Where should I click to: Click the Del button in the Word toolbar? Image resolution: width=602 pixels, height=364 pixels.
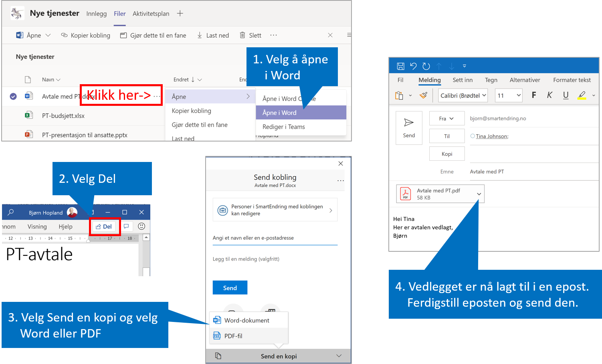(105, 226)
